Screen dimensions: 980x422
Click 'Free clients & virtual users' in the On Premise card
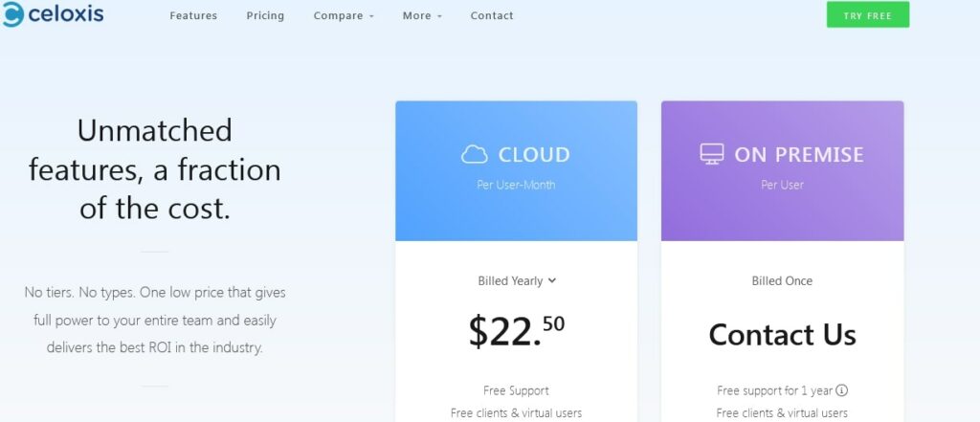tap(782, 413)
